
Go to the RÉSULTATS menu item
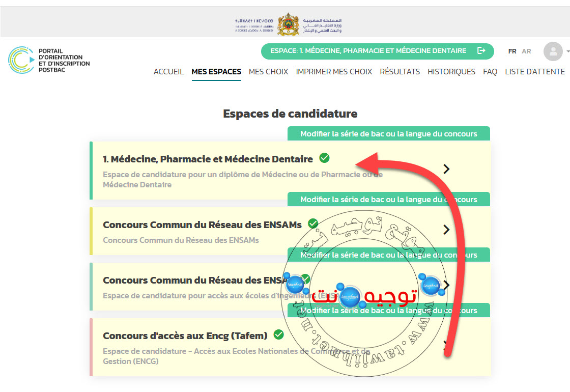[400, 72]
